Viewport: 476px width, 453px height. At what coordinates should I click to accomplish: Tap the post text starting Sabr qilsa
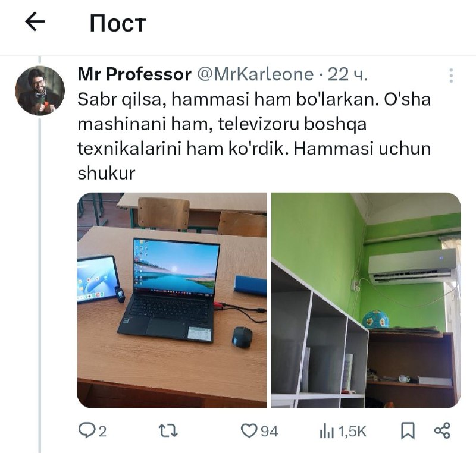pos(254,136)
